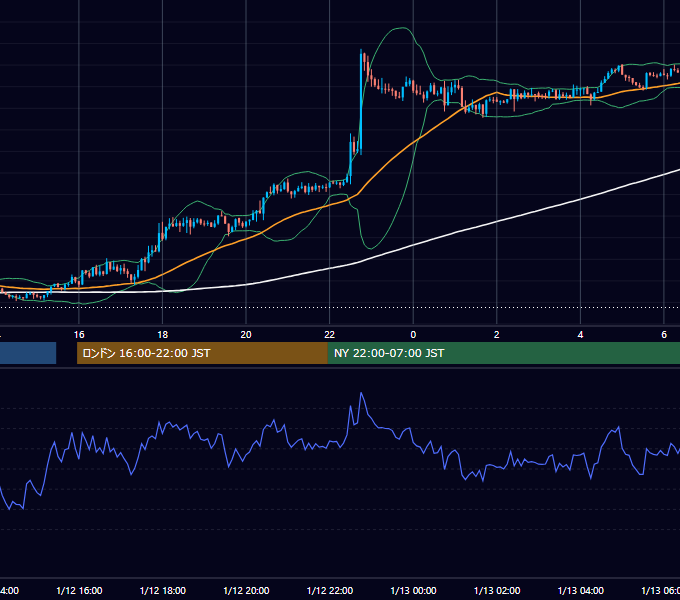The image size is (680, 600).
Task: Select the white dotted horizontal price line
Action: tap(340, 307)
